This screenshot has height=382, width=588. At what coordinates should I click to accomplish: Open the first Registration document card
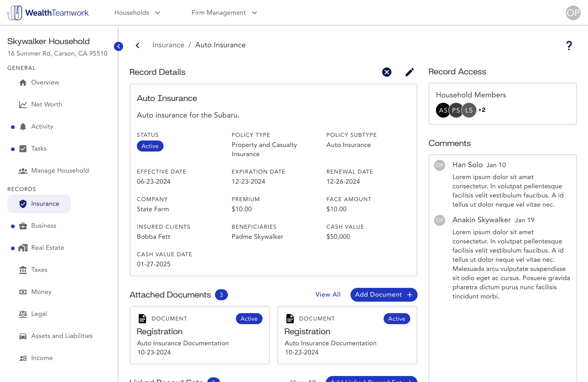(x=200, y=335)
